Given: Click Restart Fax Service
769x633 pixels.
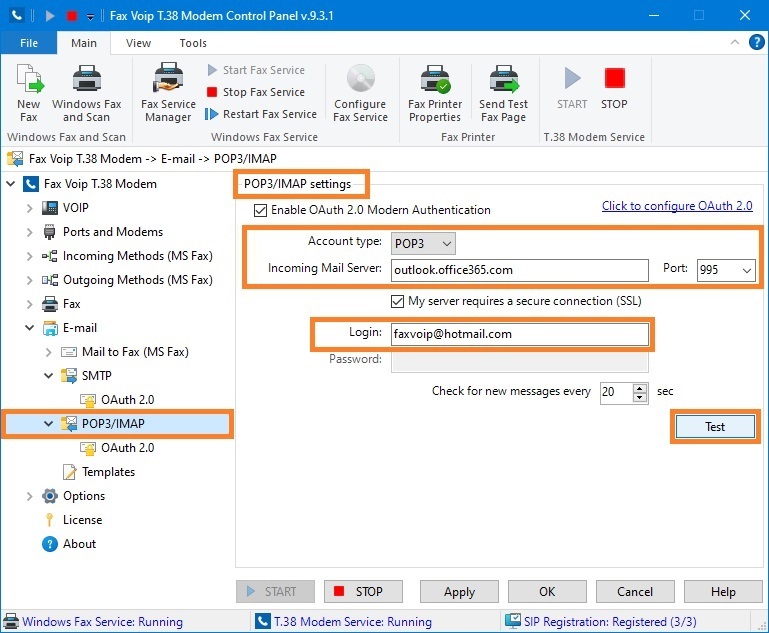Looking at the screenshot, I should tap(261, 114).
